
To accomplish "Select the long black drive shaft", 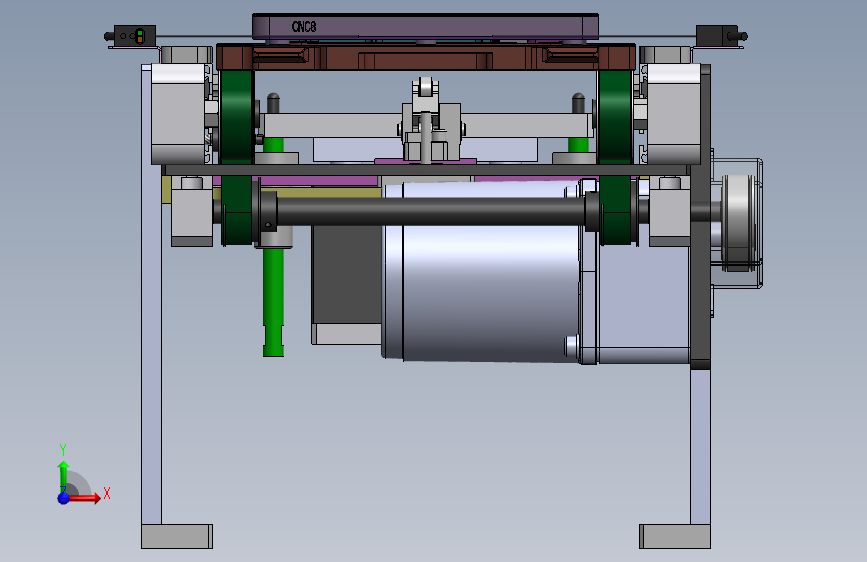I will (431, 210).
